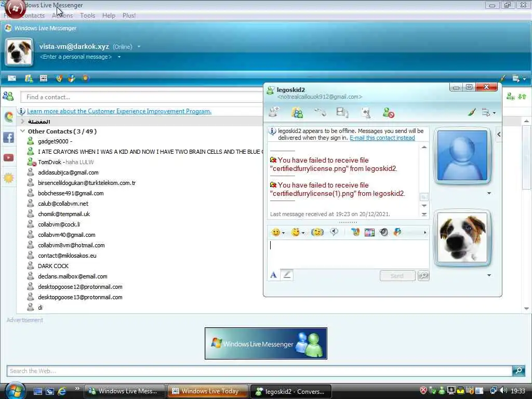Send a nudge with the shaking face icon
The height and width of the screenshot is (399, 532).
317,232
